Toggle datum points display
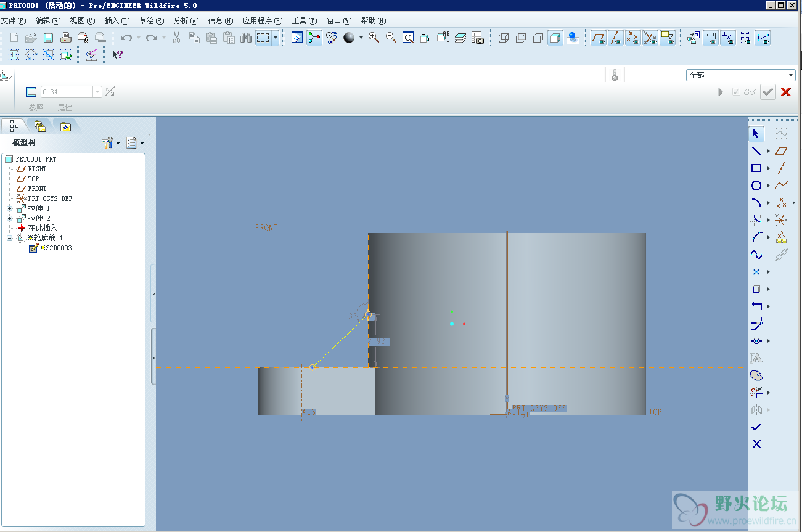Viewport: 802px width, 532px height. tap(633, 38)
